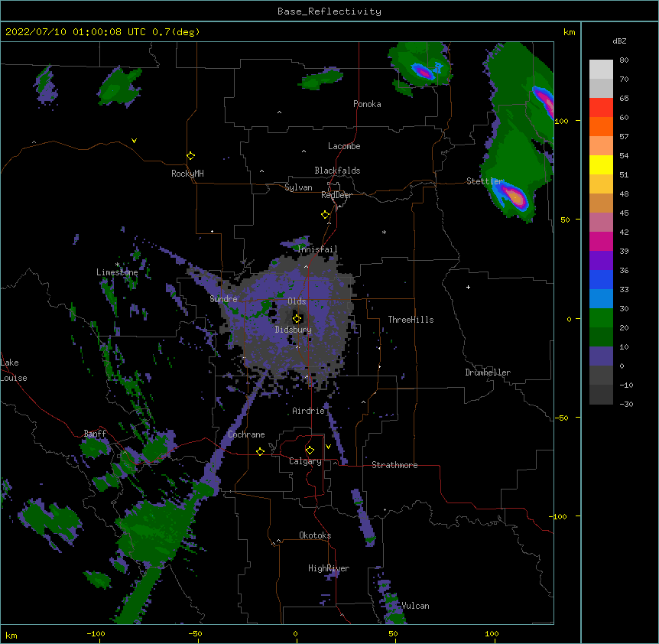This screenshot has height=644, width=659.
Task: Pick the slate purple 0-10 dBZ swatch
Action: click(601, 356)
